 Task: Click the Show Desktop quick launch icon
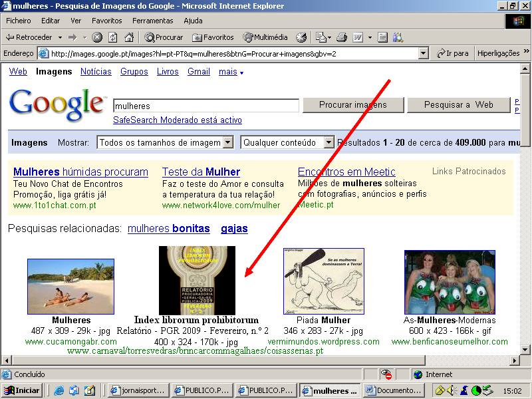tap(90, 390)
